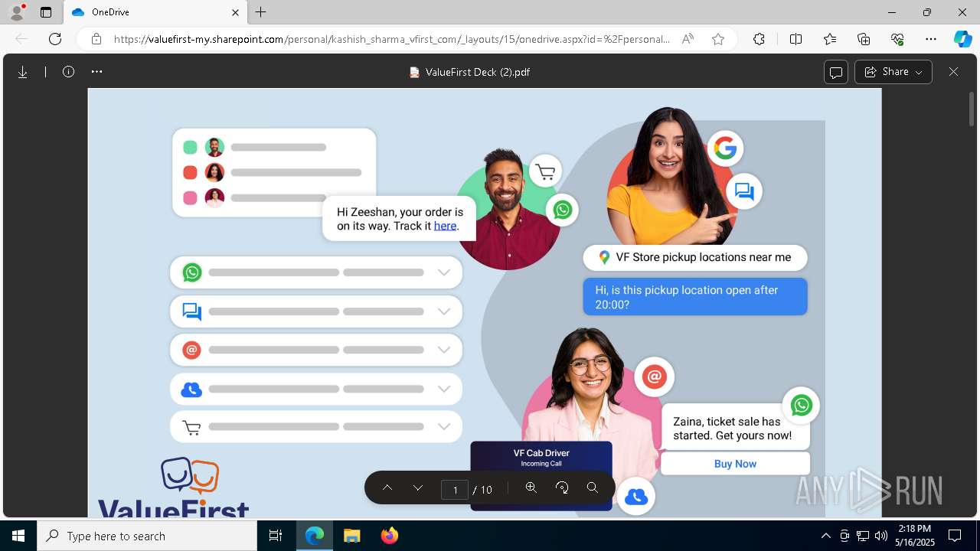Open the Windows Start menu
Image resolution: width=980 pixels, height=551 pixels.
tap(18, 536)
